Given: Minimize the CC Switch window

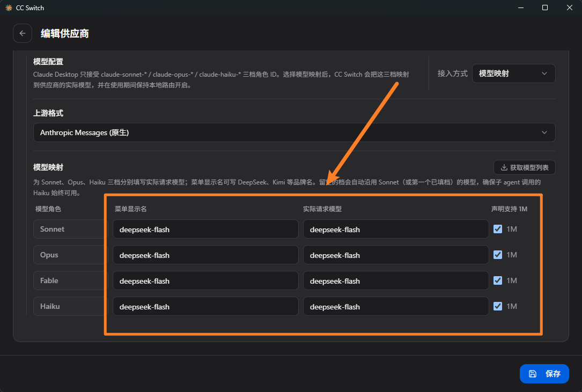Looking at the screenshot, I should pos(521,8).
